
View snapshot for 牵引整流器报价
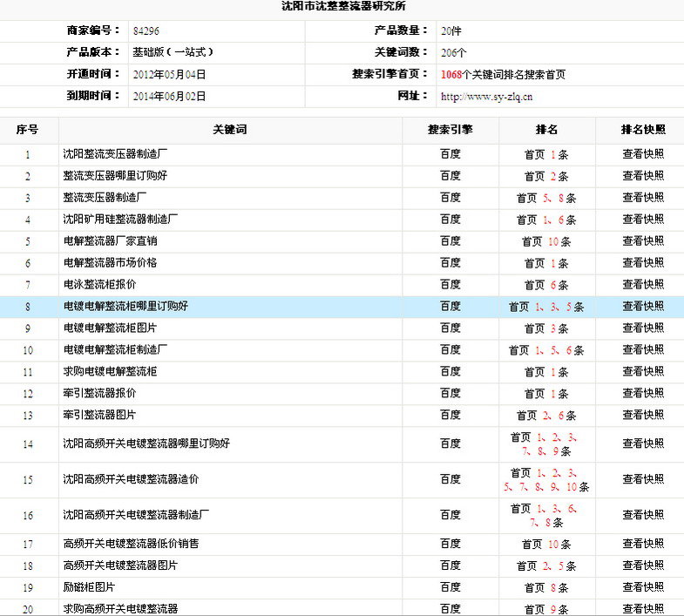(x=643, y=394)
